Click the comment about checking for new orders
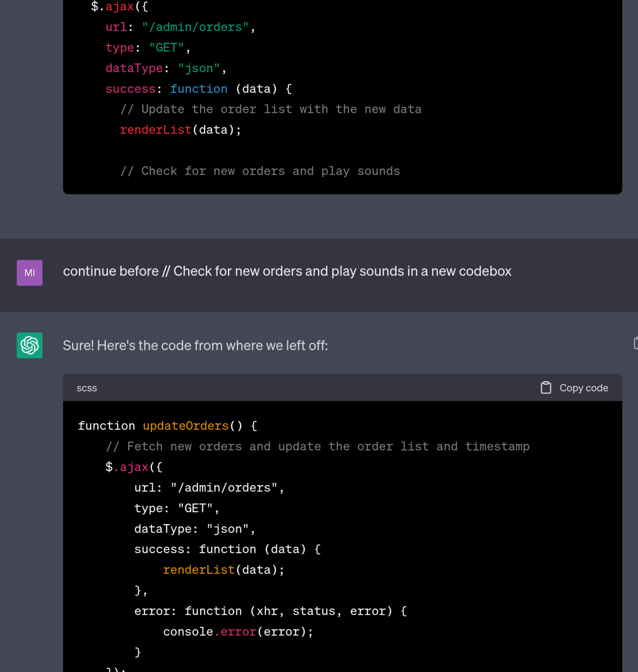 (260, 171)
